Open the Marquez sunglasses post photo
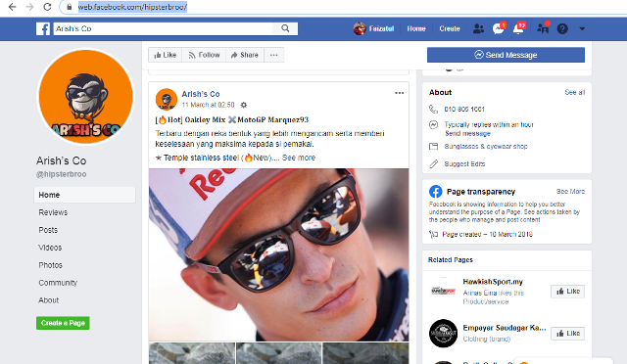Image resolution: width=627 pixels, height=364 pixels. point(278,254)
